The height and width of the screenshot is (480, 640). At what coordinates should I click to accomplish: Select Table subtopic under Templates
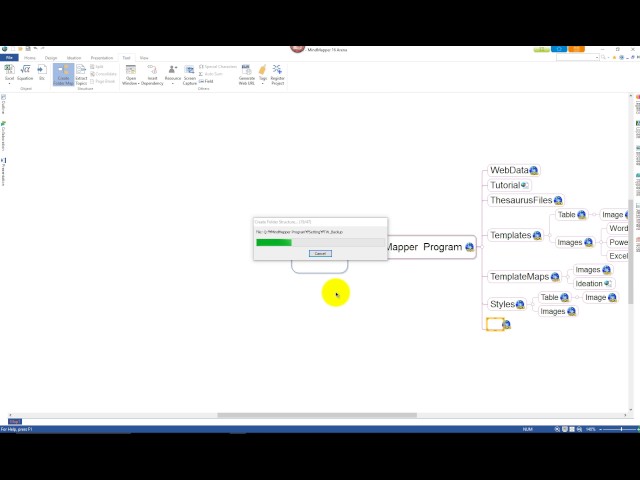[x=567, y=215]
